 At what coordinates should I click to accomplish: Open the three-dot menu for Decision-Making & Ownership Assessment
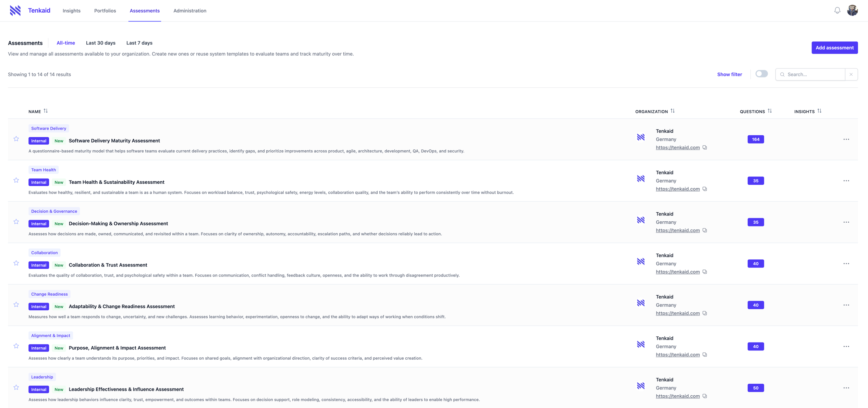click(846, 222)
